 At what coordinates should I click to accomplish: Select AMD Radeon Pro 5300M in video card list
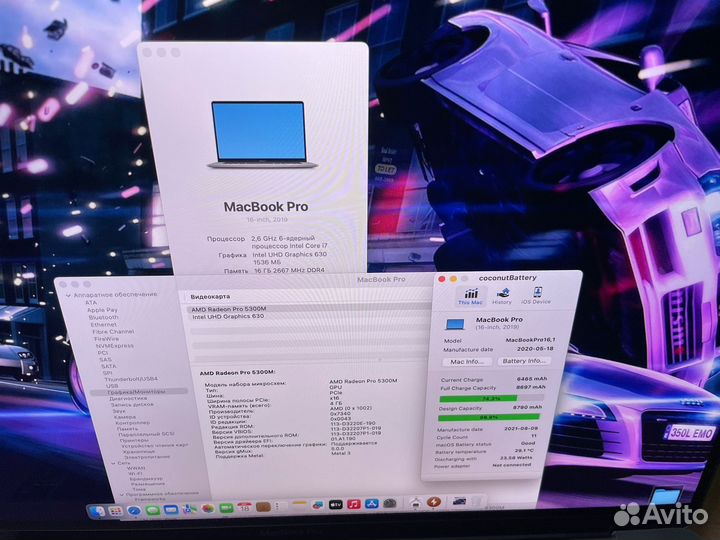(x=229, y=309)
